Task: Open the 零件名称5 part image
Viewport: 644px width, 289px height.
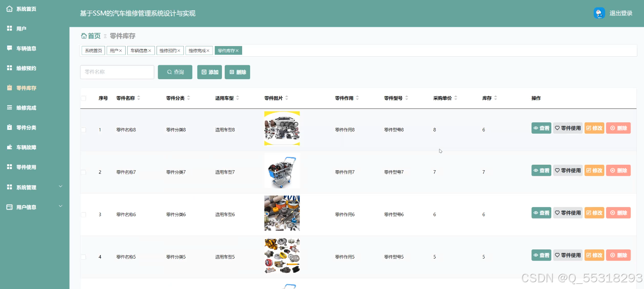Action: point(282,256)
